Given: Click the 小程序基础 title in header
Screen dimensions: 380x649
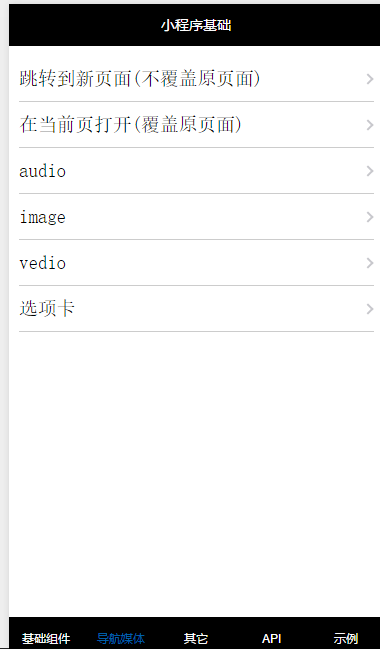Looking at the screenshot, I should coord(196,26).
